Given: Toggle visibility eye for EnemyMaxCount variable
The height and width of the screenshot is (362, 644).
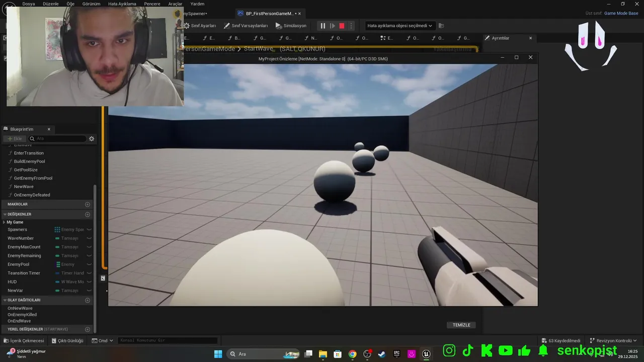Looking at the screenshot, I should click(89, 247).
